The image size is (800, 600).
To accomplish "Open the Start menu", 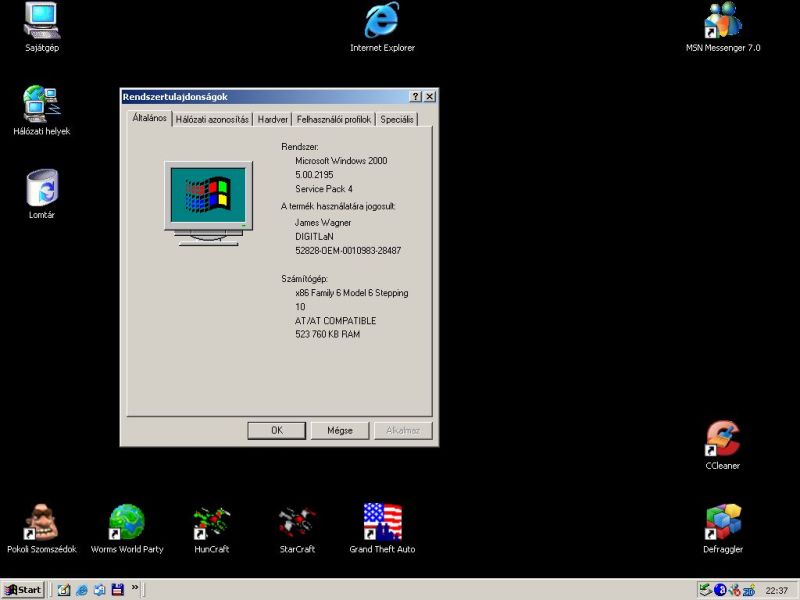I will 23,590.
